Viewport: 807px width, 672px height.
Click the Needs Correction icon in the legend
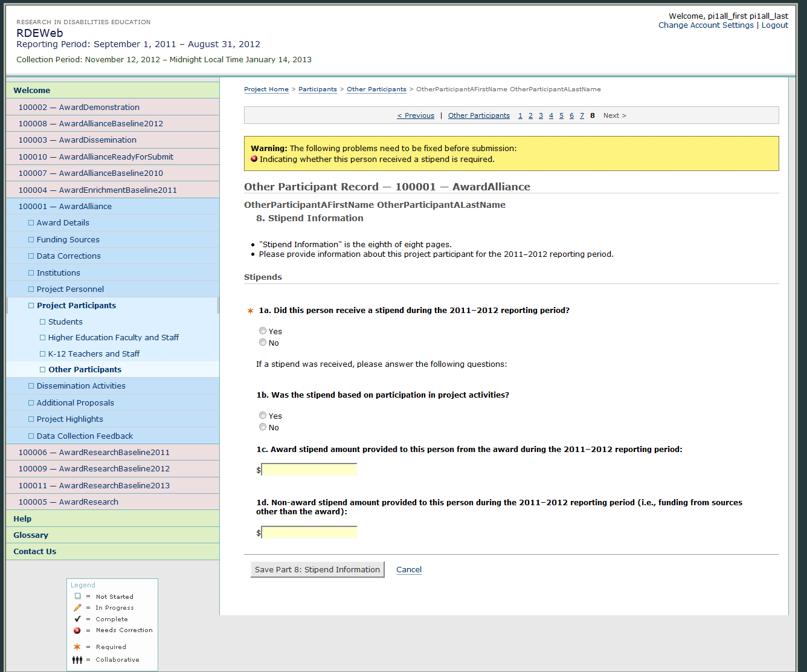coord(77,630)
